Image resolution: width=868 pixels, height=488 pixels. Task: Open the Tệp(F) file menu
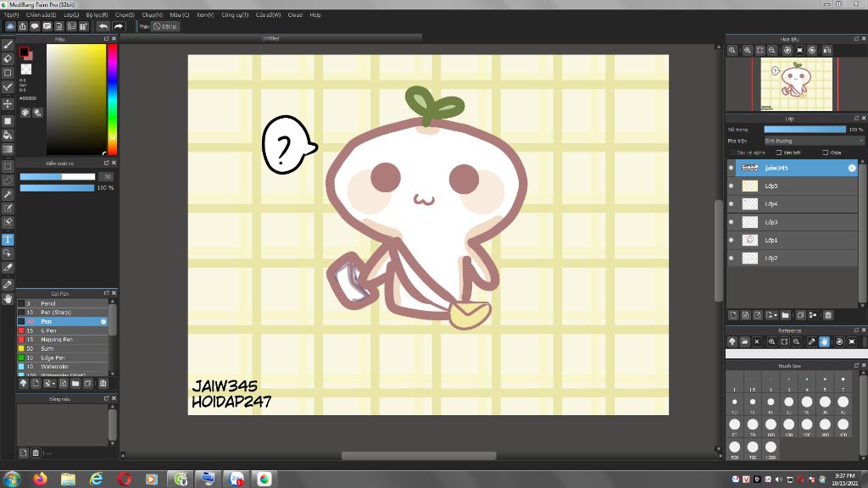[11, 15]
